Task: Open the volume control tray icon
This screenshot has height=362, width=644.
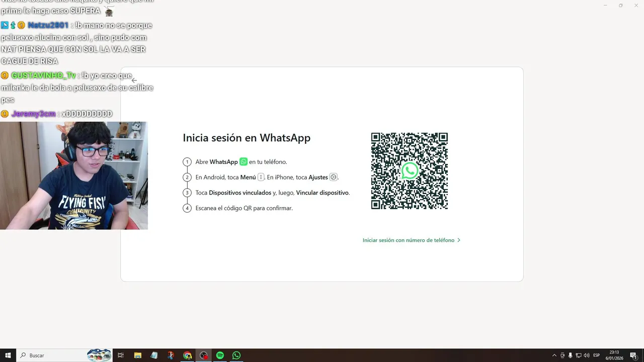Action: pyautogui.click(x=587, y=355)
